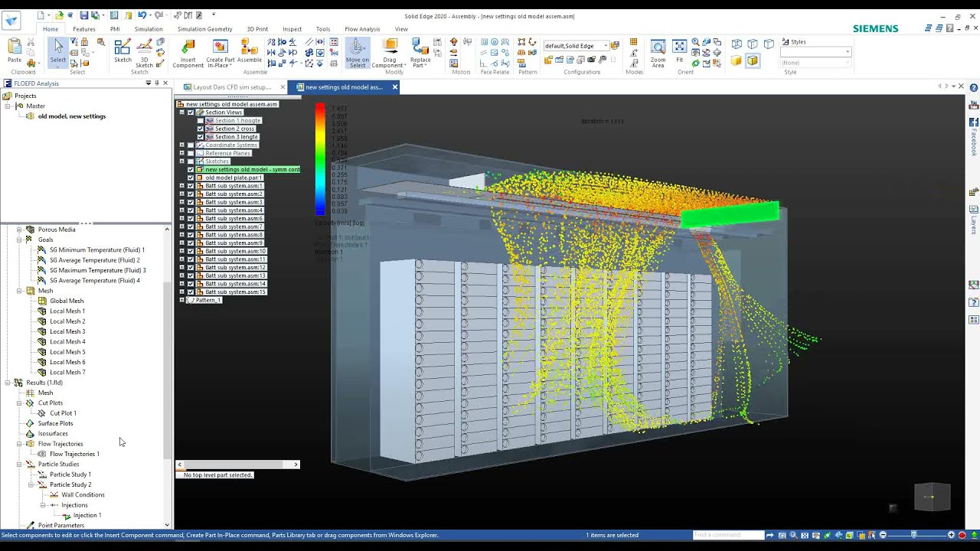The image size is (980, 551).
Task: Select the shaded yellow cube view style
Action: point(737,60)
